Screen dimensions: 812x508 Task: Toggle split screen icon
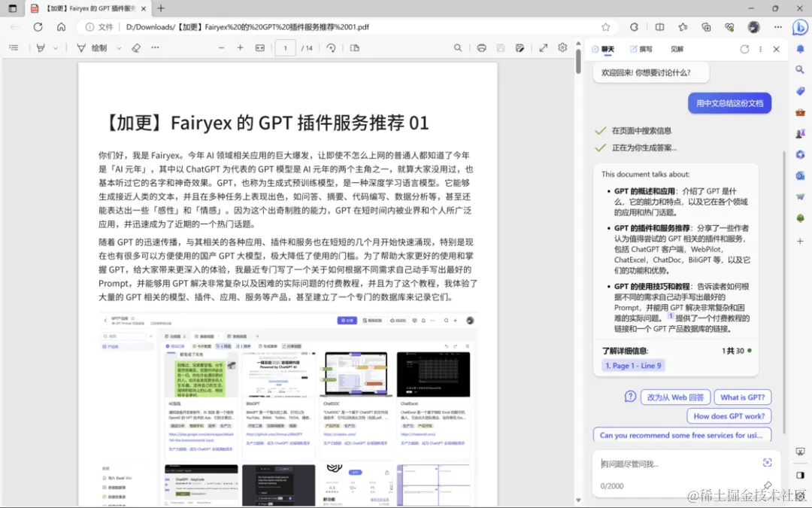coord(660,27)
